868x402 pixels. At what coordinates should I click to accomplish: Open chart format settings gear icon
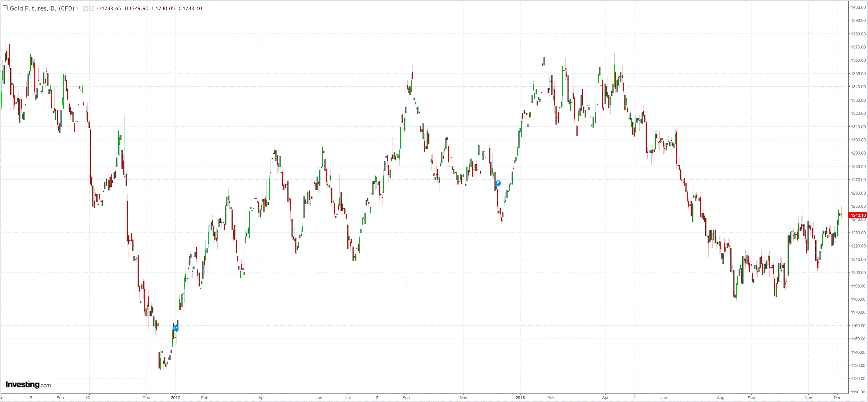[x=91, y=8]
